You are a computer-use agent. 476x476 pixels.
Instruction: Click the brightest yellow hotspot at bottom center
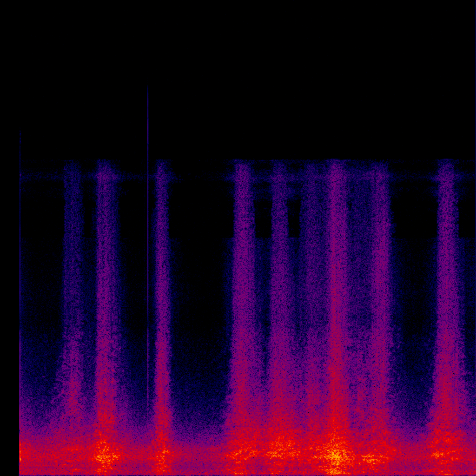click(x=337, y=456)
